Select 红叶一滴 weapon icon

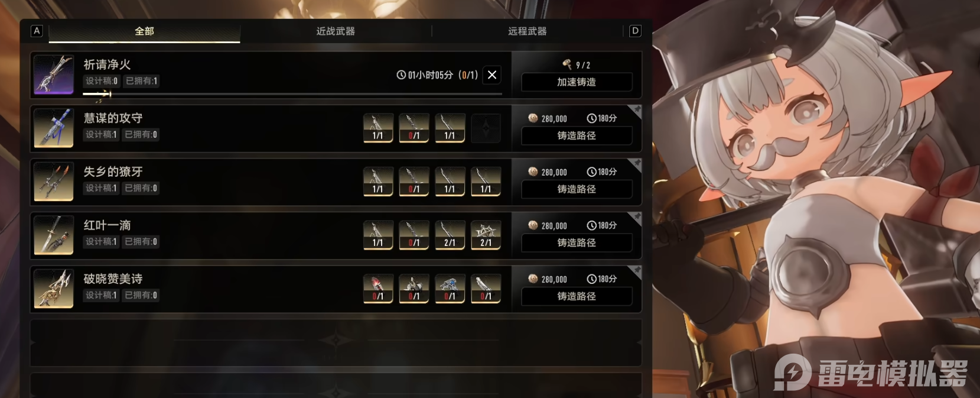(x=54, y=235)
